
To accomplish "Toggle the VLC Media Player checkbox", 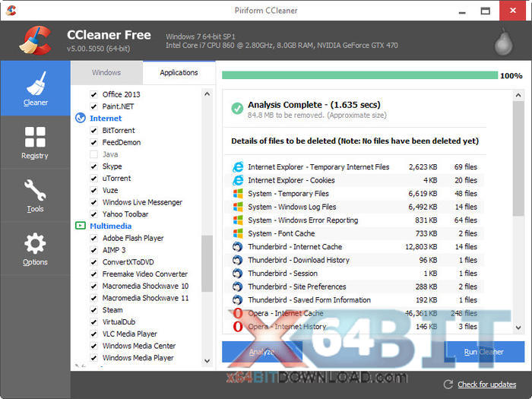I will pyautogui.click(x=93, y=334).
